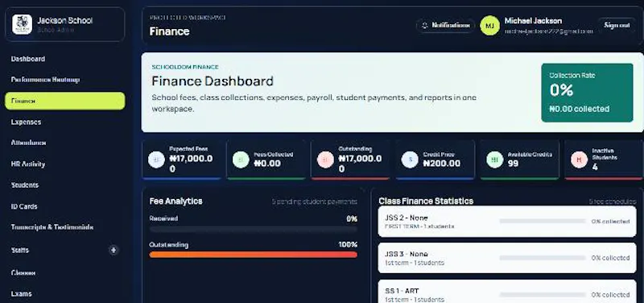
Task: Open HR Activity in sidebar
Action: (x=65, y=164)
